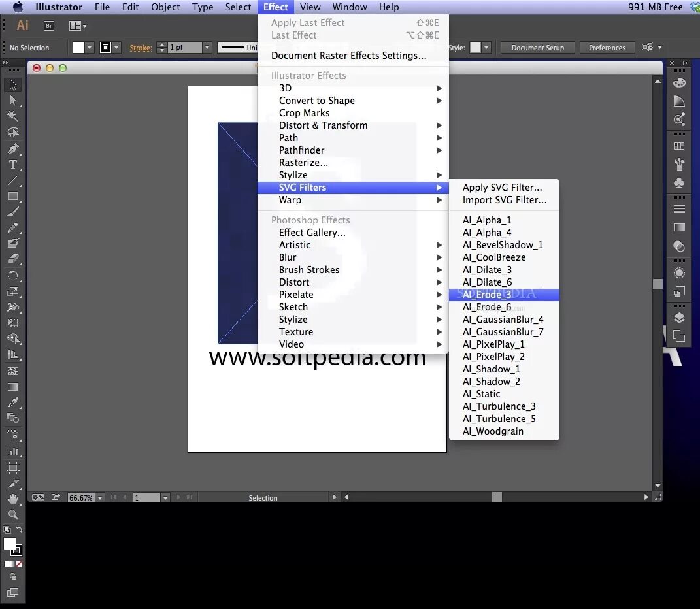This screenshot has width=700, height=609.
Task: Select the Column Graph tool
Action: pyautogui.click(x=13, y=452)
